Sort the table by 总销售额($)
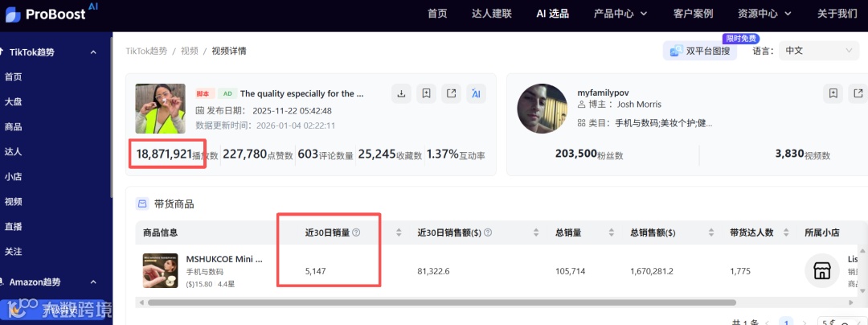The width and height of the screenshot is (868, 325). click(710, 232)
